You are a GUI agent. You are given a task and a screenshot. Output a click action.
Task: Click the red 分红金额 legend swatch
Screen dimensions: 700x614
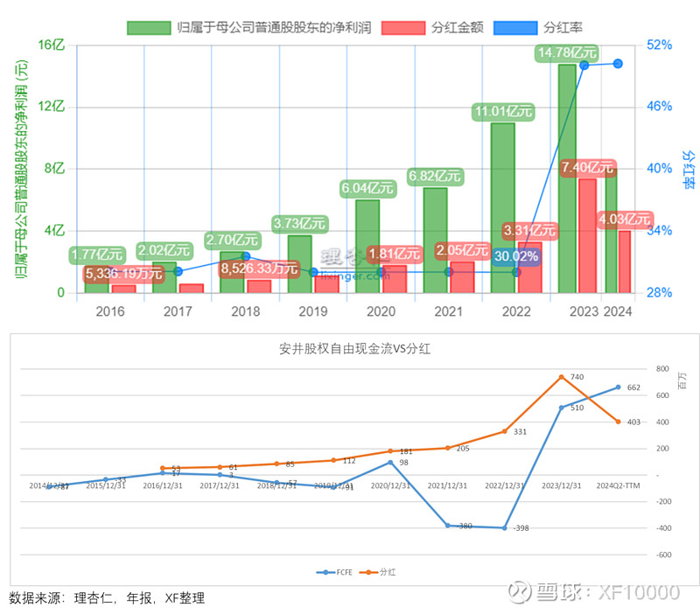[x=403, y=28]
